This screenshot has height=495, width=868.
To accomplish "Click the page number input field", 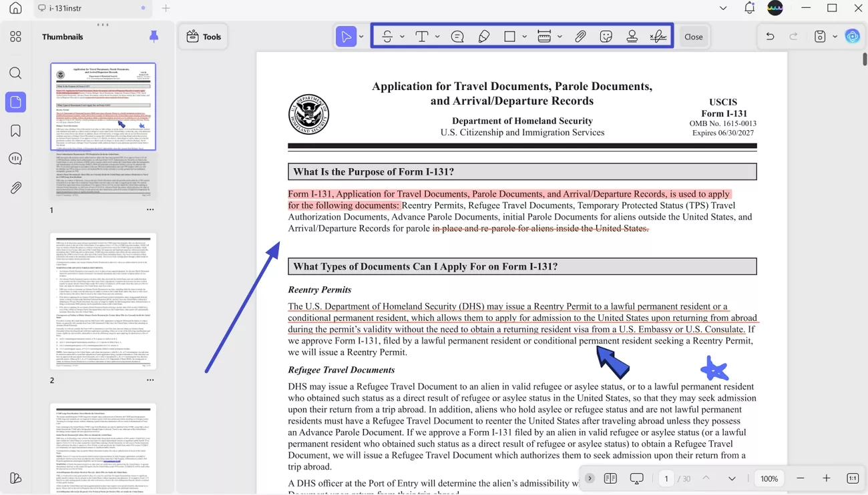I will (666, 478).
